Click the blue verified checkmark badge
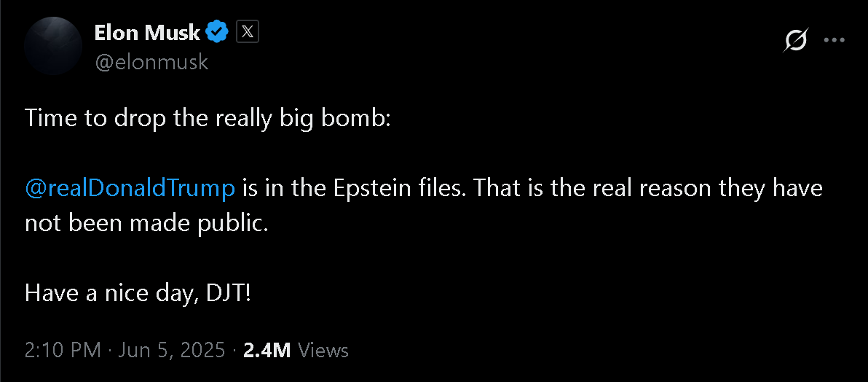This screenshot has width=868, height=382. click(218, 32)
